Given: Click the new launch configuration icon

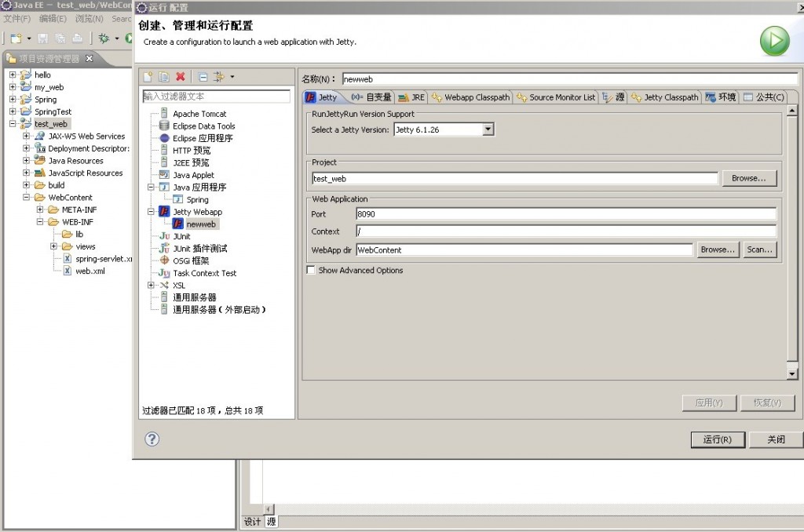Looking at the screenshot, I should 148,76.
